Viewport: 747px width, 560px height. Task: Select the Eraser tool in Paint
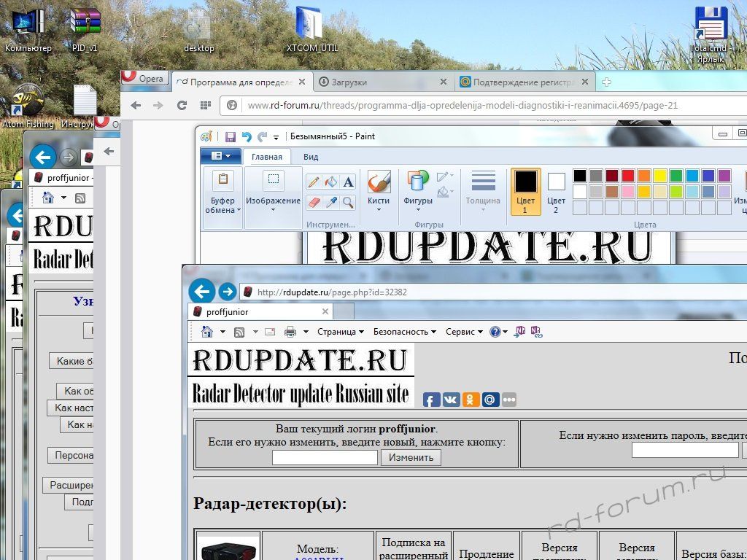[314, 202]
